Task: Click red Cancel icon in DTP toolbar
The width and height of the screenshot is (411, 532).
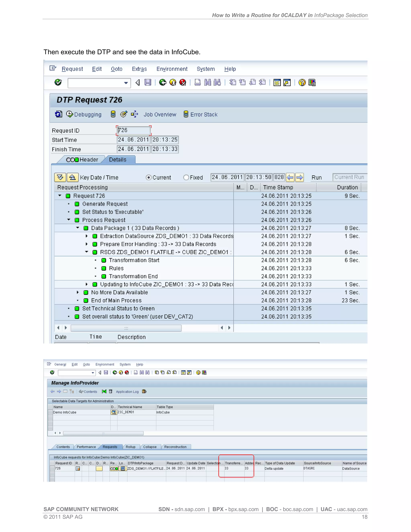Action: coord(183,82)
